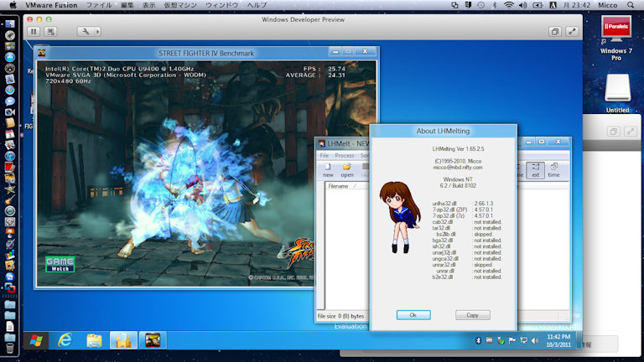Expand the arrow beside the wrench button

click(97, 32)
